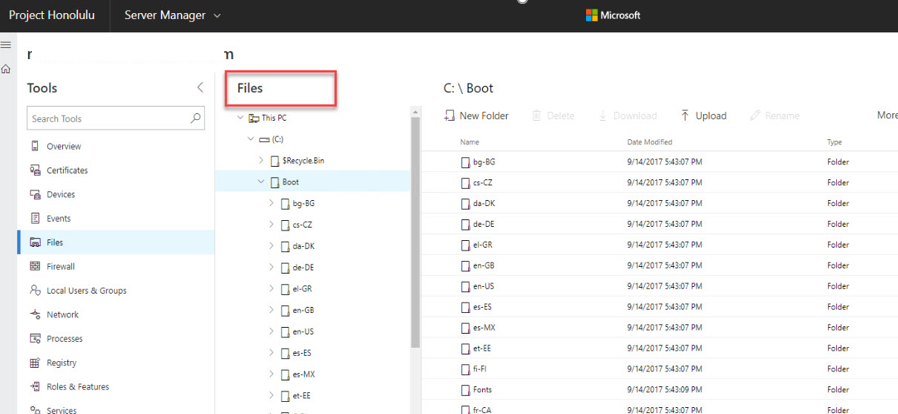The height and width of the screenshot is (414, 898).
Task: Expand the da-DK tree folder
Action: (x=271, y=246)
